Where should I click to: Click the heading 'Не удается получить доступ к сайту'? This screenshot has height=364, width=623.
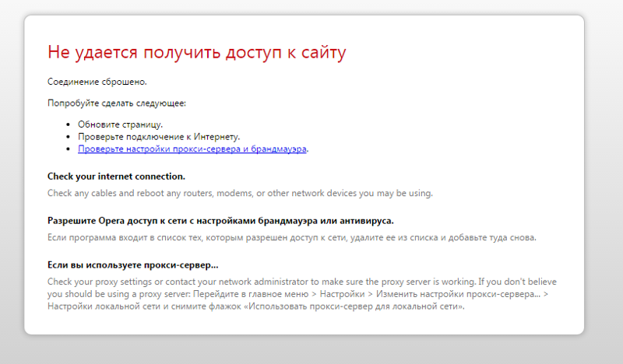(x=197, y=52)
